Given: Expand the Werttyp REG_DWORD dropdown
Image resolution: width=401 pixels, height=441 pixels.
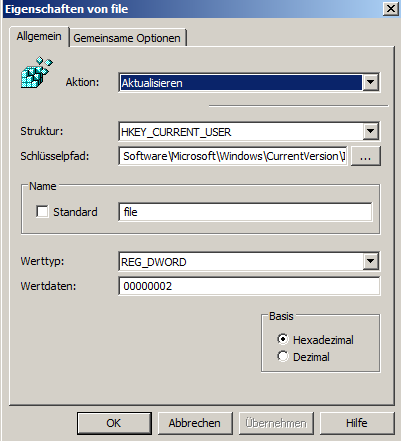Looking at the screenshot, I should point(370,261).
